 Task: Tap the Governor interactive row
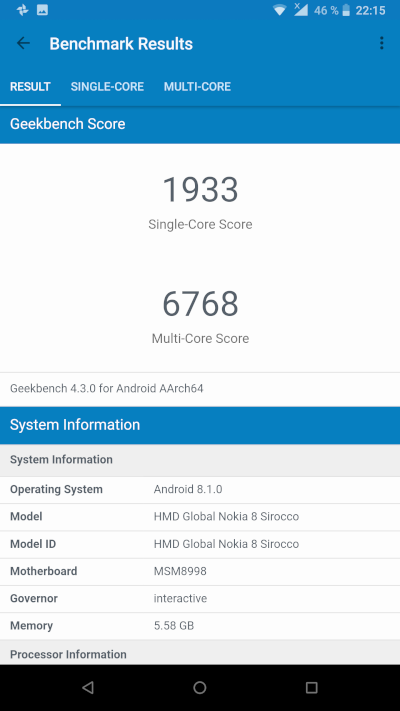click(200, 599)
